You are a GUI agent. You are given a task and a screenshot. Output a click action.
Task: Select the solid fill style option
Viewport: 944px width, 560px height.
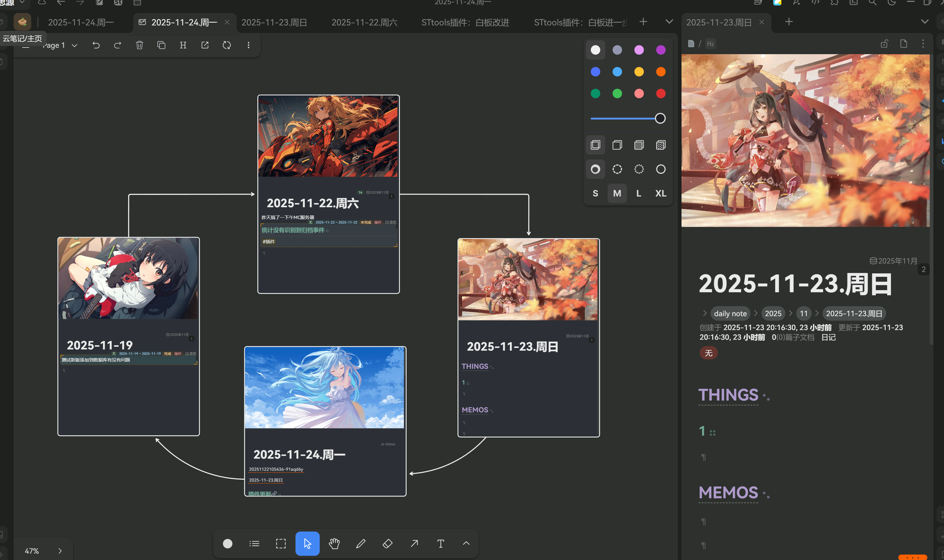[639, 145]
